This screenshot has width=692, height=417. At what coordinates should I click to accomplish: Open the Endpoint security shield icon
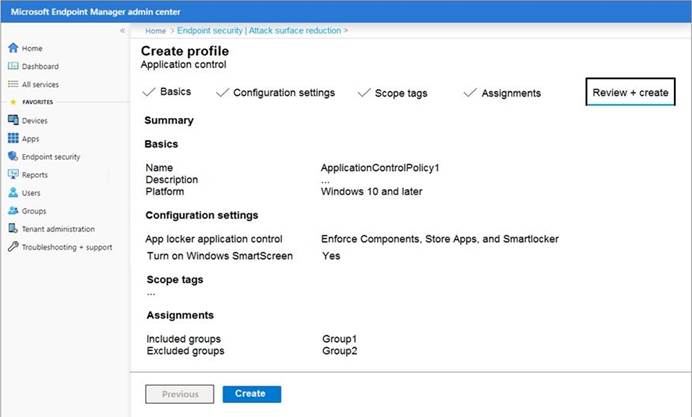coord(13,156)
